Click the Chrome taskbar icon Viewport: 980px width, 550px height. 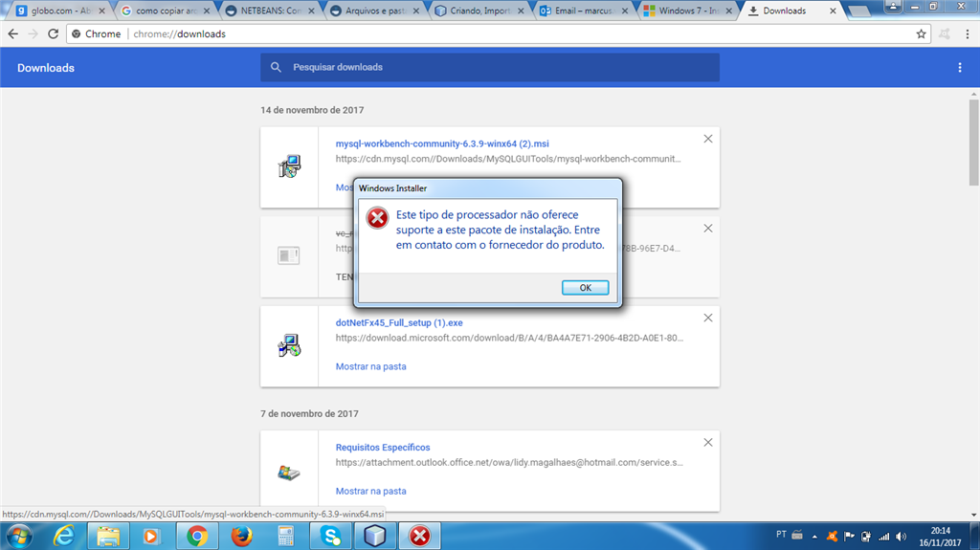(197, 537)
